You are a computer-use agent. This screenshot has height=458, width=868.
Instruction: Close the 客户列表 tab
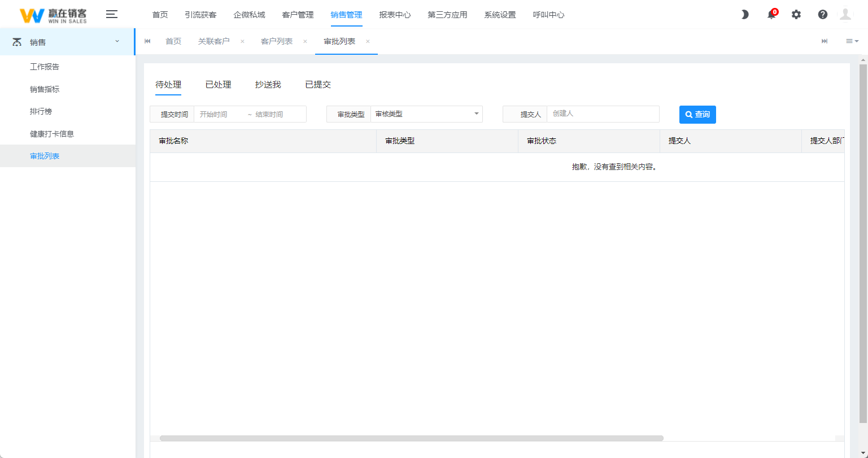pos(305,41)
